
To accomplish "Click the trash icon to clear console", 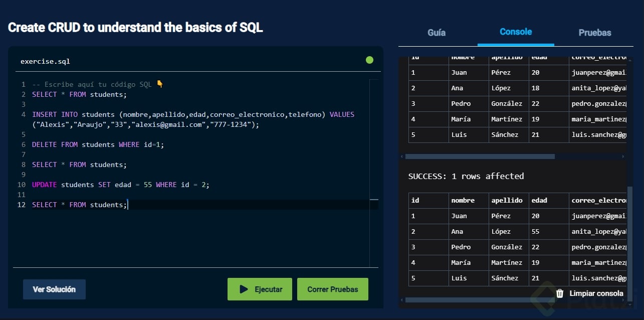I will click(x=560, y=293).
